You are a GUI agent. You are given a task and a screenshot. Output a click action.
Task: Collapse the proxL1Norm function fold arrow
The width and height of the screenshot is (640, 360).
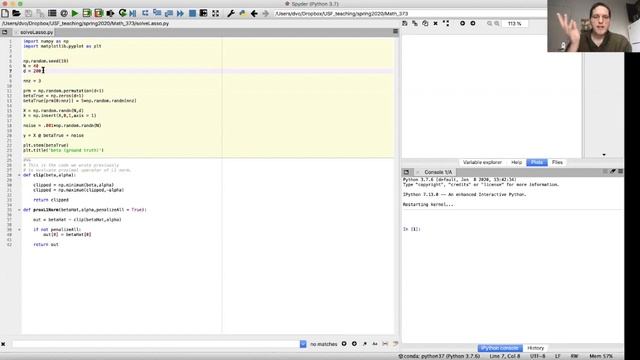pyautogui.click(x=19, y=210)
